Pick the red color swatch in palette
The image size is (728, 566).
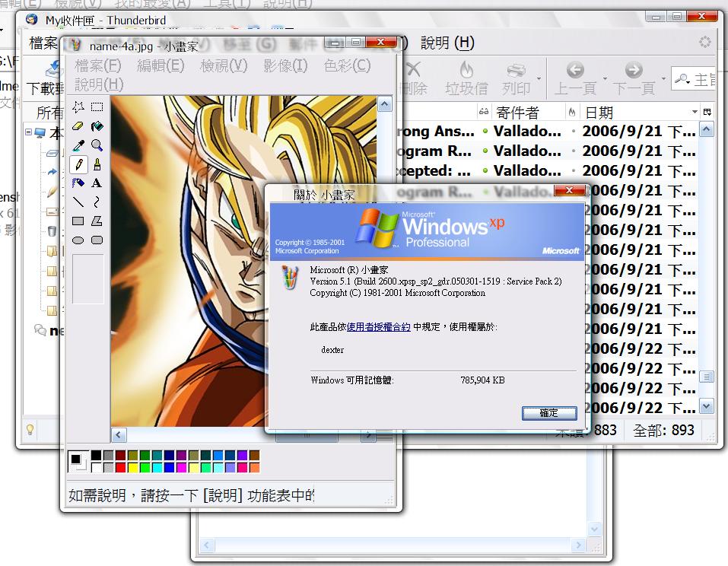point(121,467)
